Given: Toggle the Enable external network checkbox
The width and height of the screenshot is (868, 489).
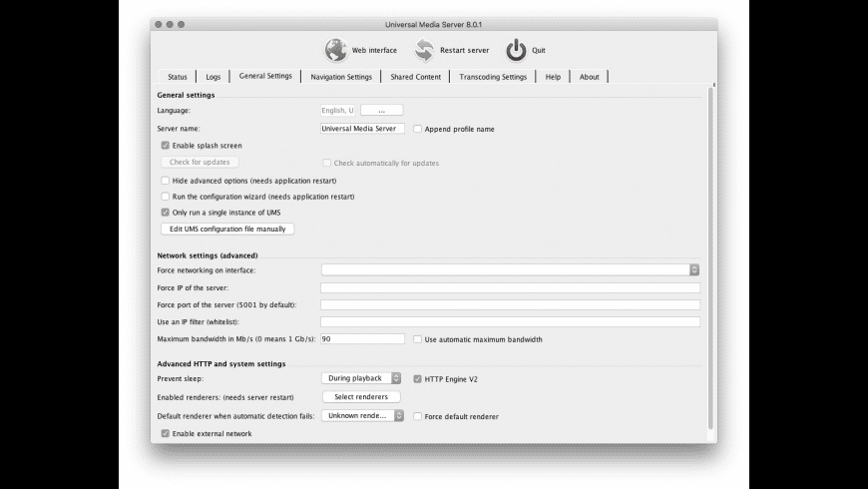Looking at the screenshot, I should tap(165, 434).
